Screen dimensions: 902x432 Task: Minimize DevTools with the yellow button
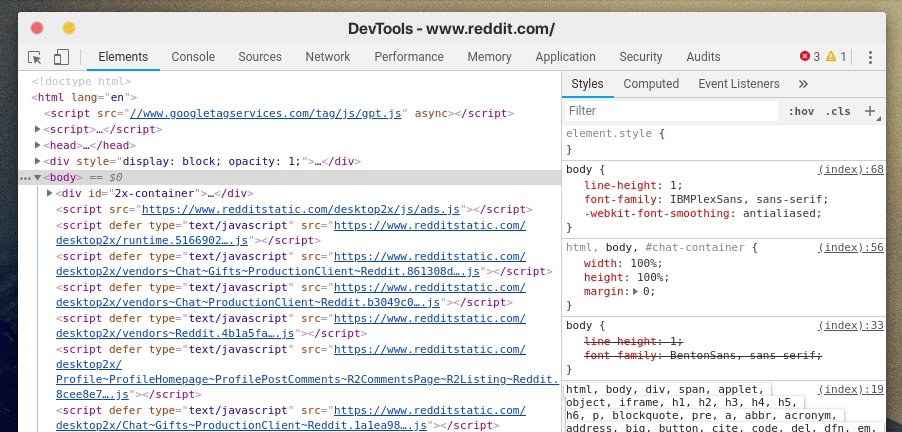[69, 28]
